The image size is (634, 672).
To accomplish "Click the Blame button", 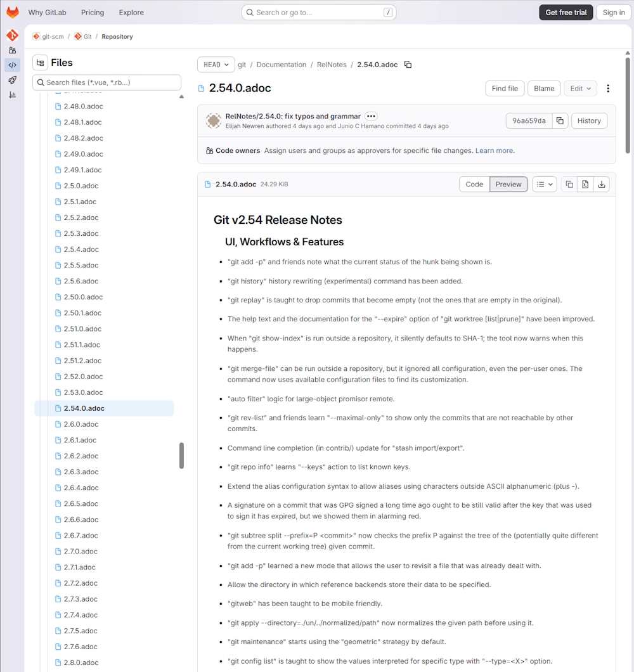I will [x=543, y=89].
